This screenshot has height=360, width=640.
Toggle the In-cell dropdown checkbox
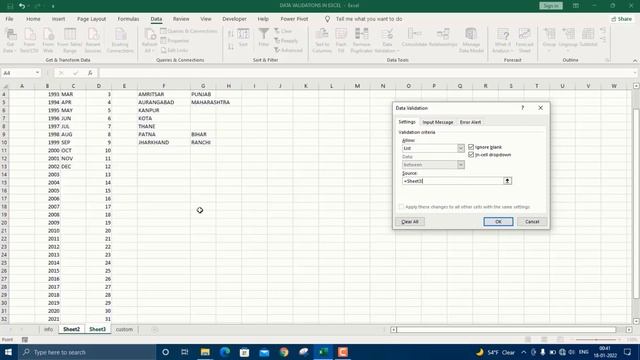(471, 155)
